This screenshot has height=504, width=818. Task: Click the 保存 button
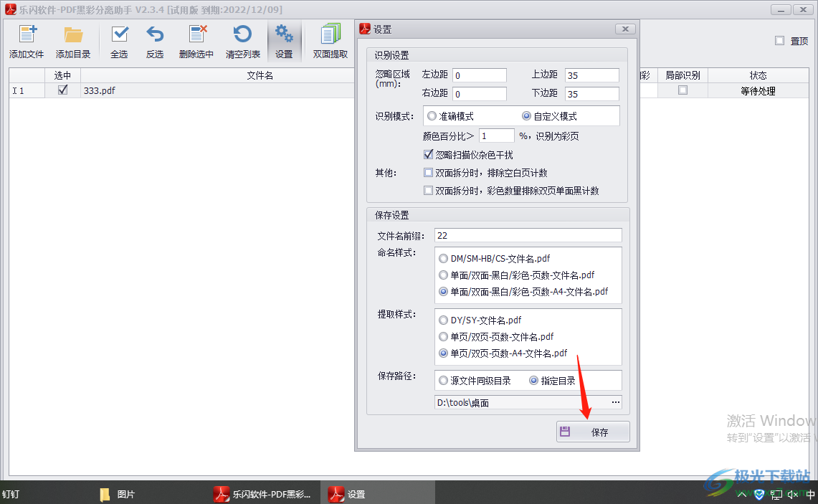tap(593, 432)
